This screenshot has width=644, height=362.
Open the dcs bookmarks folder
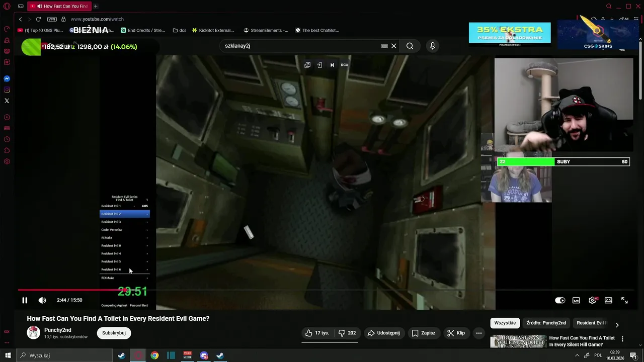click(180, 30)
